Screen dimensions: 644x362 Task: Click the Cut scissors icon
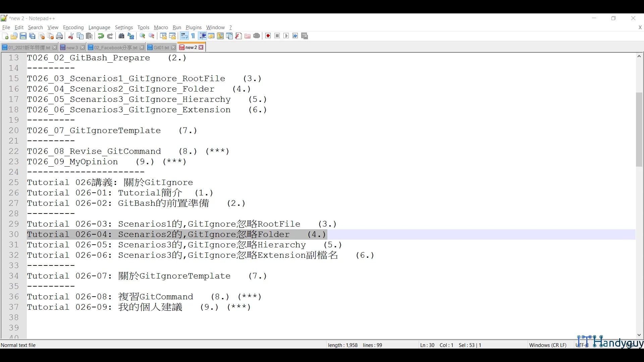pyautogui.click(x=71, y=36)
